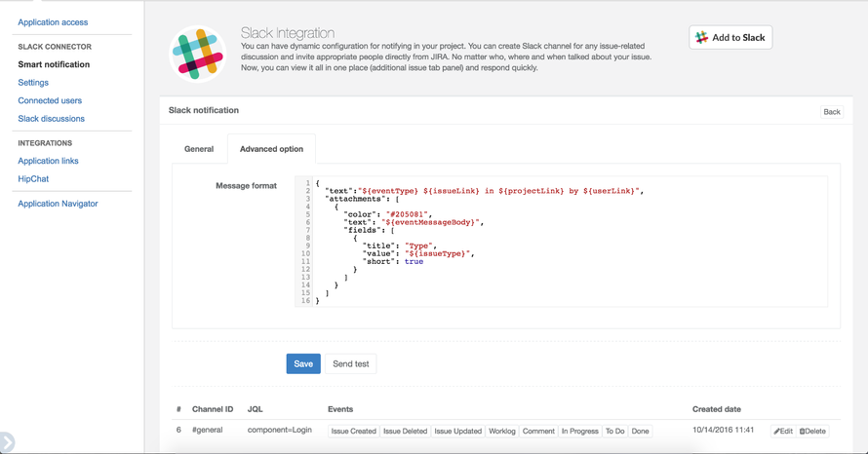Open HipChat integration link
The width and height of the screenshot is (868, 454).
coord(33,178)
